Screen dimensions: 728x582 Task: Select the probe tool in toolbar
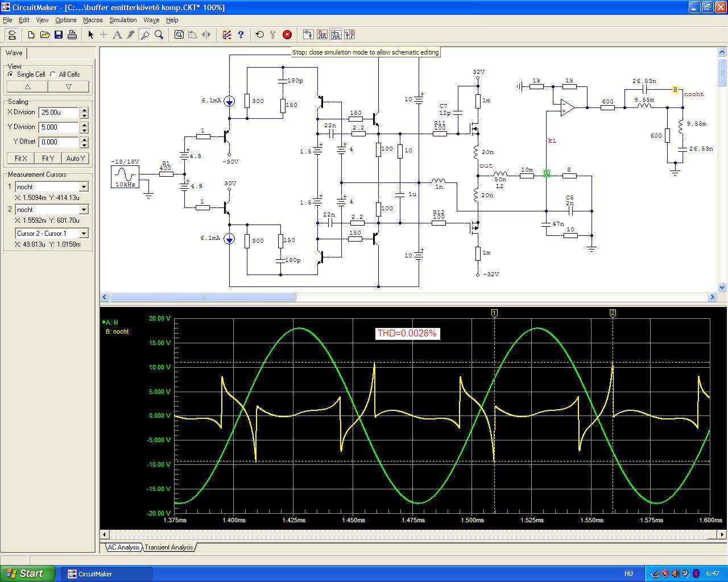[x=145, y=35]
